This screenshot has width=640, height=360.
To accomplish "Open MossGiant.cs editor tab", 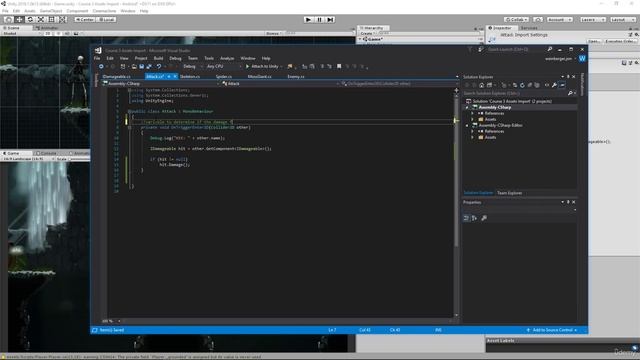I will pyautogui.click(x=260, y=76).
